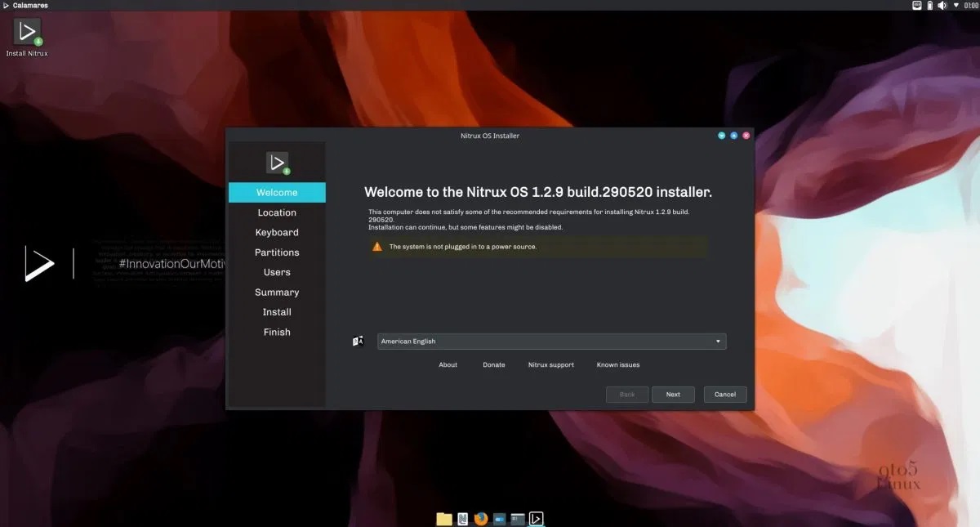Viewport: 980px width, 527px height.
Task: Launch Firefox from the dock
Action: [x=481, y=519]
